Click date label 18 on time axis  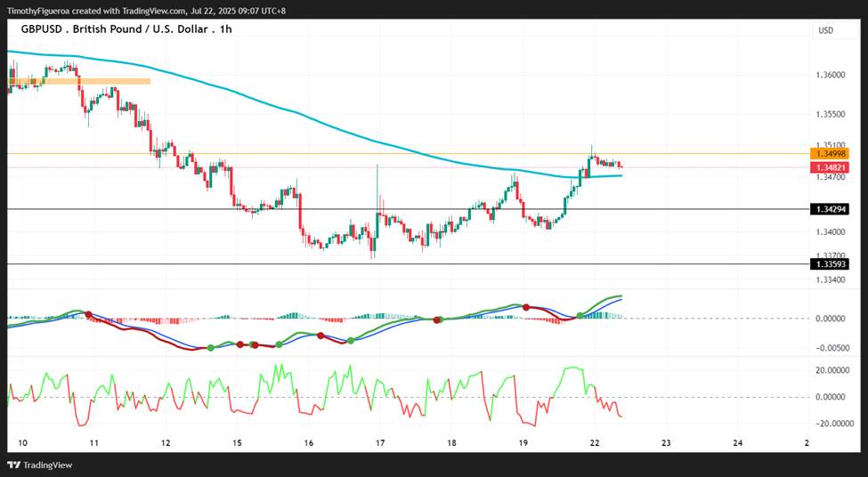click(x=451, y=443)
